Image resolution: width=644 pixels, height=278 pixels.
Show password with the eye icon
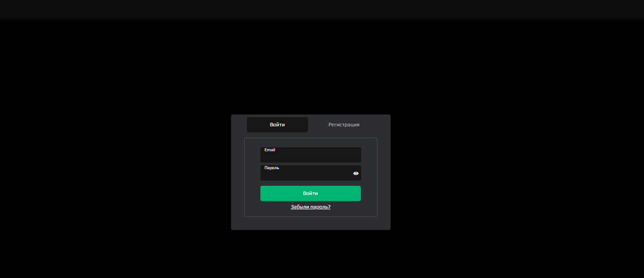356,173
